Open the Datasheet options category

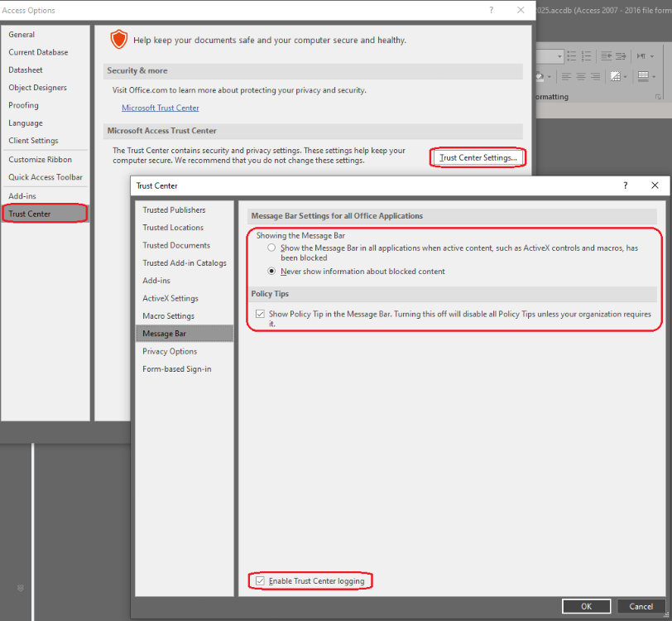click(x=46, y=70)
